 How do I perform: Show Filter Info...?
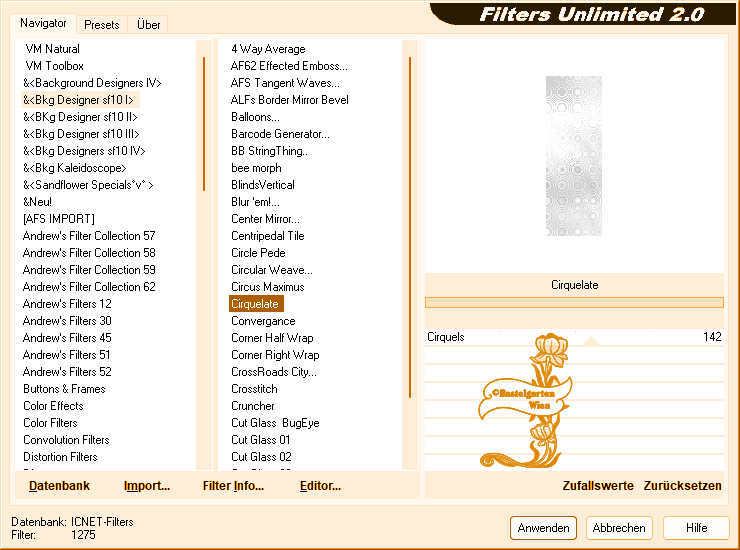(x=233, y=486)
